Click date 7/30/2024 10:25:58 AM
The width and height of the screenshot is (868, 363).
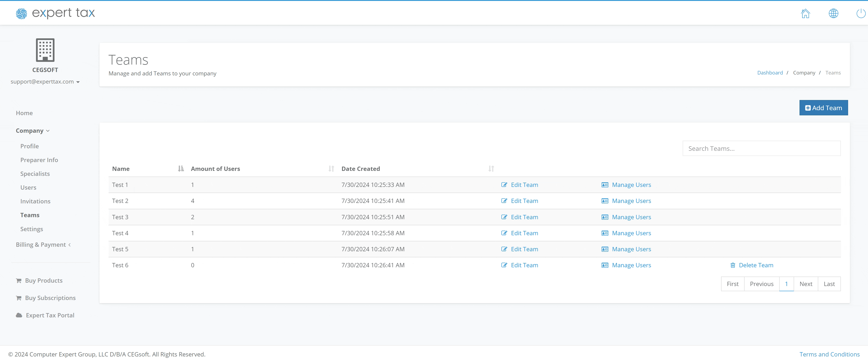tap(373, 233)
